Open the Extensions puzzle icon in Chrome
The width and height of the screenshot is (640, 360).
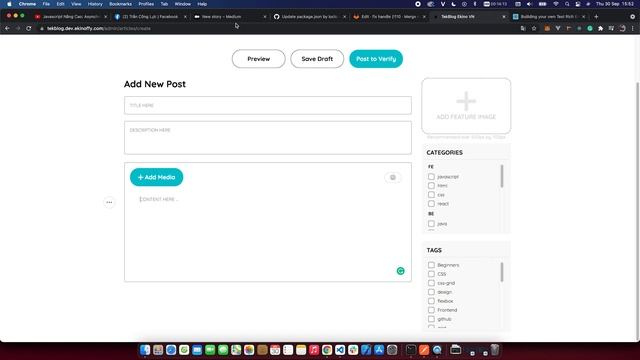coord(600,29)
